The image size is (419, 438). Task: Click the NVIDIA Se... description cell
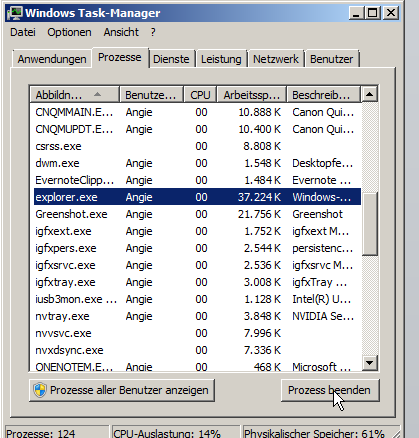click(323, 316)
